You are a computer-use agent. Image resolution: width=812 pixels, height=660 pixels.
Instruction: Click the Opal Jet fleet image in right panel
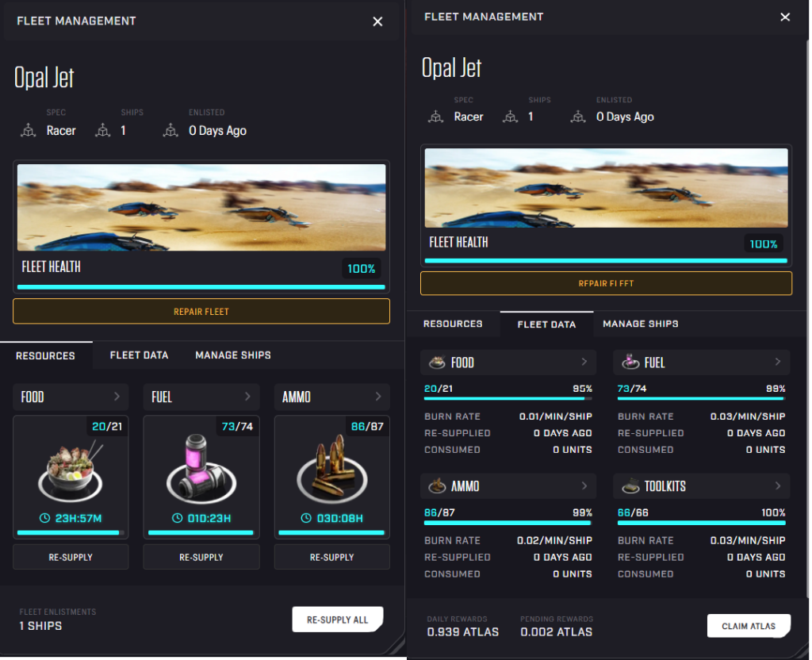606,189
